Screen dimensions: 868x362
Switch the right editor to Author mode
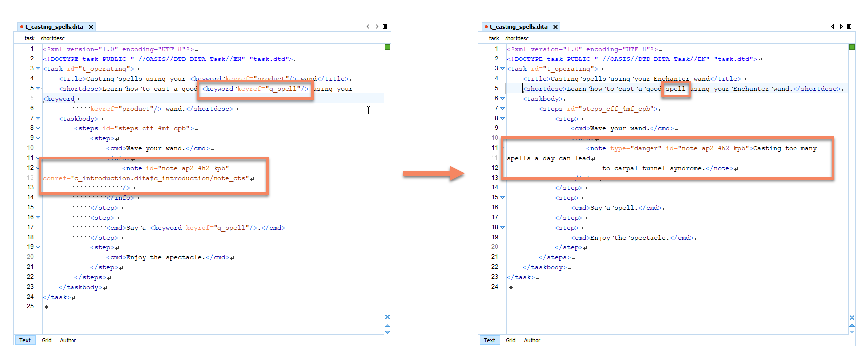[532, 340]
